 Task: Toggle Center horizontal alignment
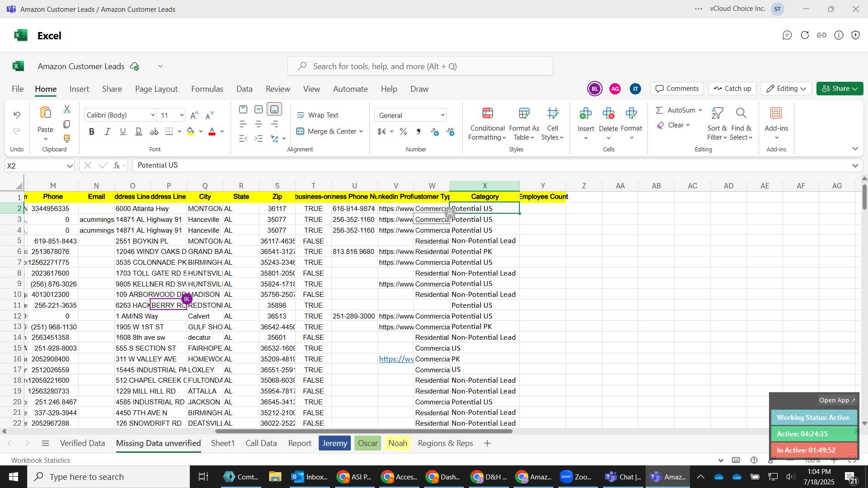(259, 124)
